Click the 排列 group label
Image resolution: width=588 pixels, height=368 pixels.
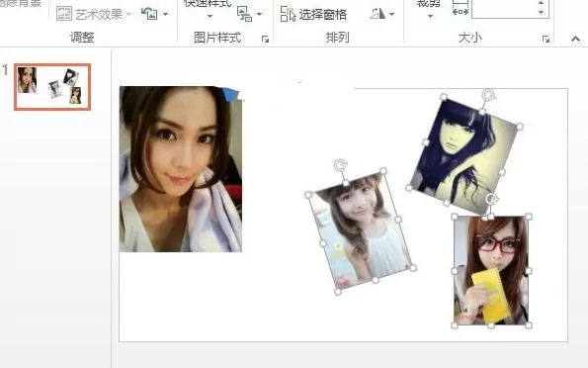(338, 38)
